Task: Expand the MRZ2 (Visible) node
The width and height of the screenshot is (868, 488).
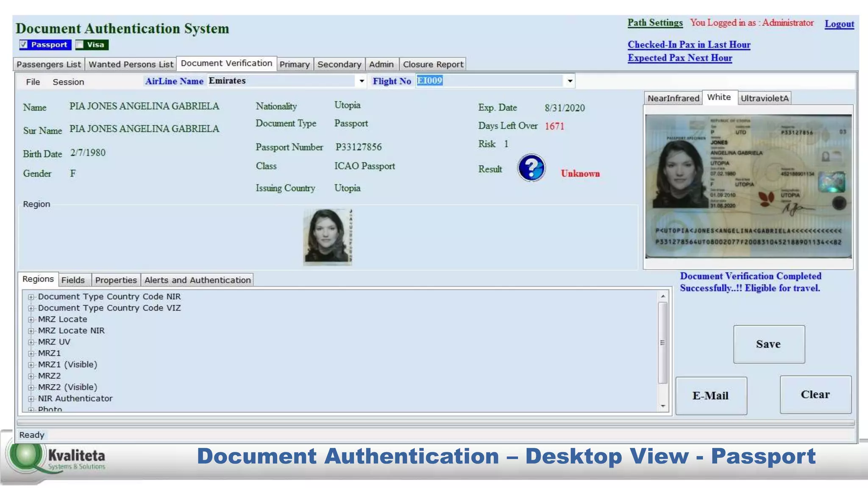Action: [x=31, y=388]
